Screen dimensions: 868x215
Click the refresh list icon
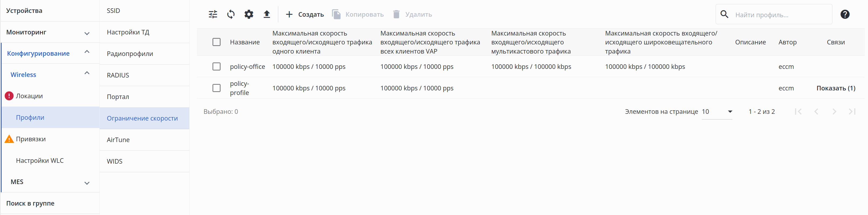coord(231,15)
